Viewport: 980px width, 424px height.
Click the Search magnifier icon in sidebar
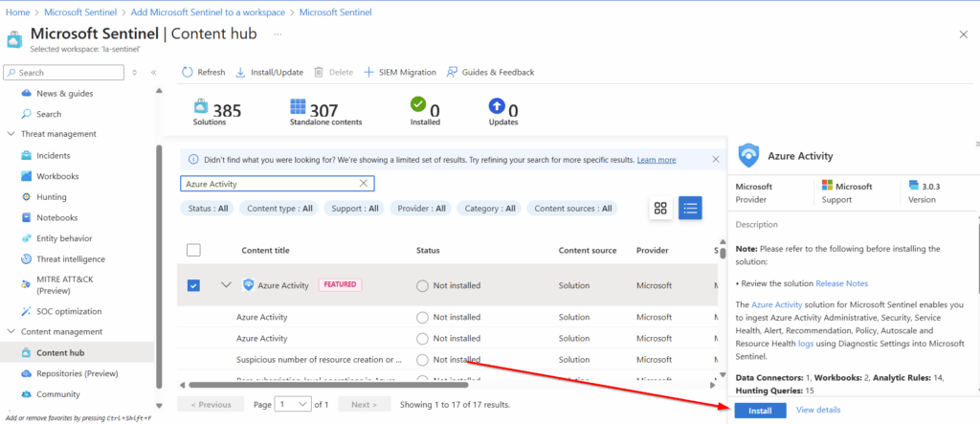coord(26,114)
